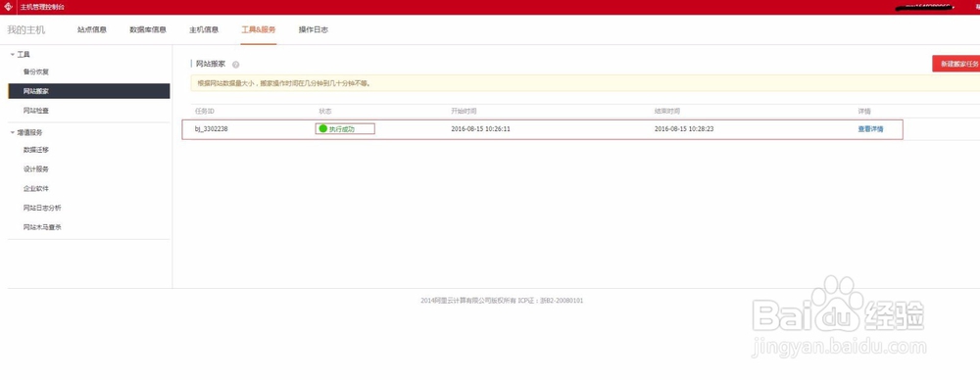Collapse the 工具 section in the sidebar
980x380 pixels.
point(13,55)
